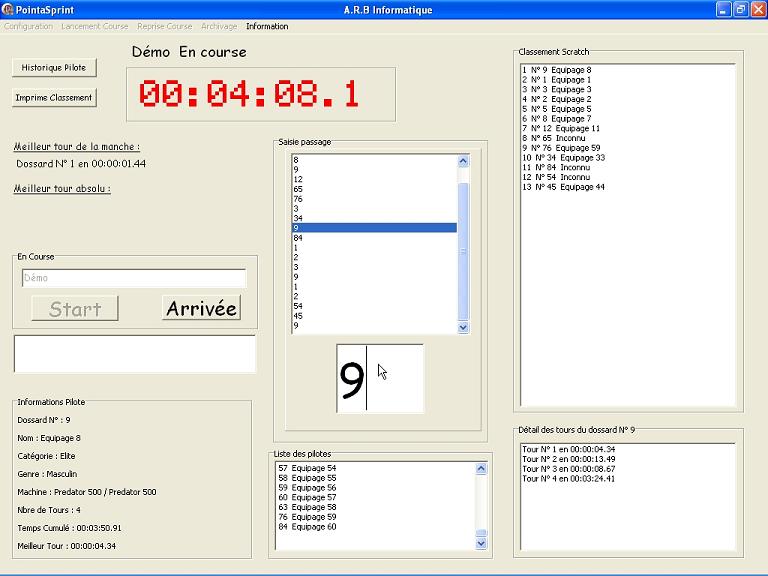This screenshot has width=768, height=576.
Task: Click the Meilleur tour de la manche label
Action: pos(76,146)
